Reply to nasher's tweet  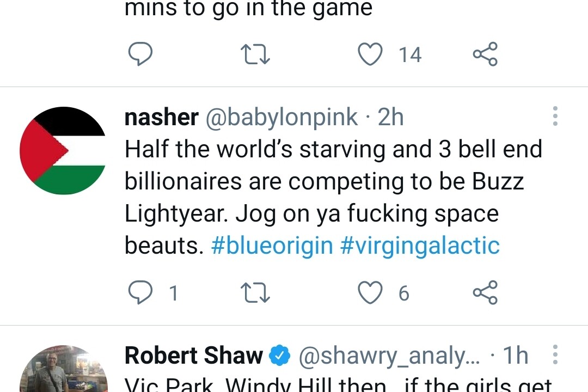point(140,293)
